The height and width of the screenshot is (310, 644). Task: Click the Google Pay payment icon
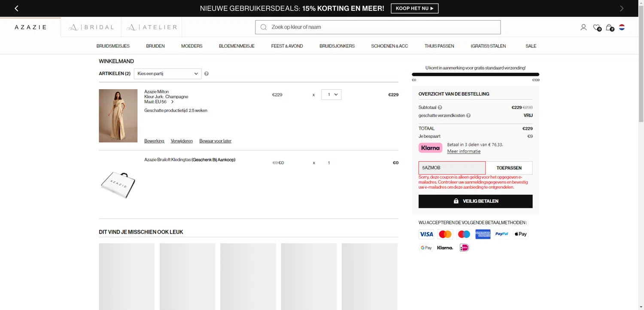point(426,248)
